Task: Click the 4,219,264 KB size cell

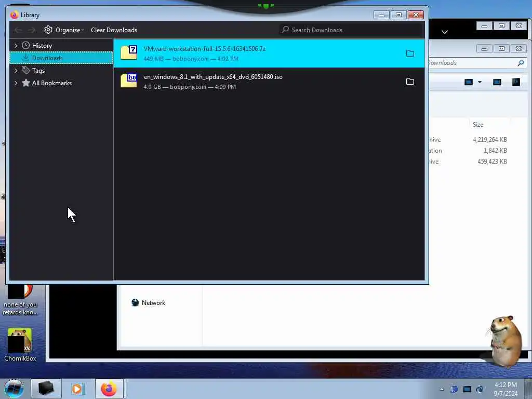Action: [x=489, y=139]
